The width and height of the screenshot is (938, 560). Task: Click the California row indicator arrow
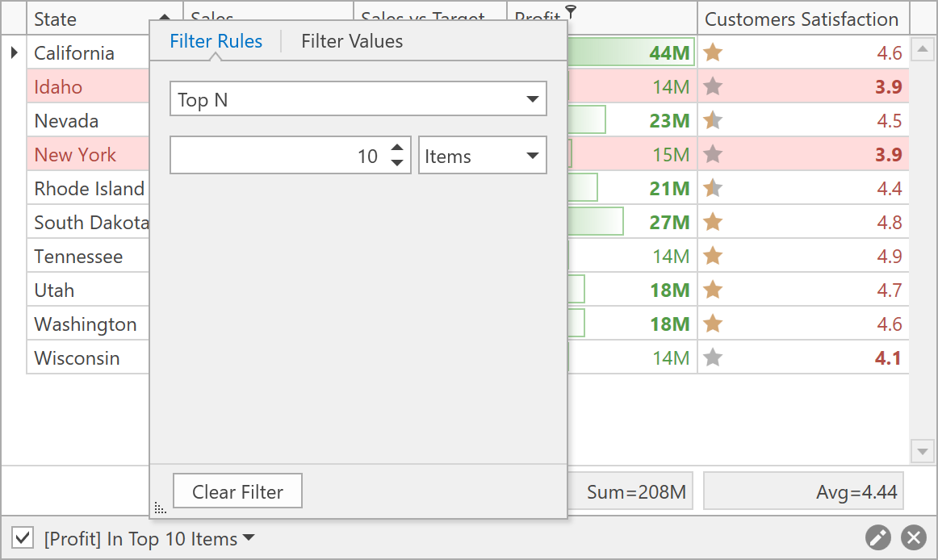(x=15, y=52)
